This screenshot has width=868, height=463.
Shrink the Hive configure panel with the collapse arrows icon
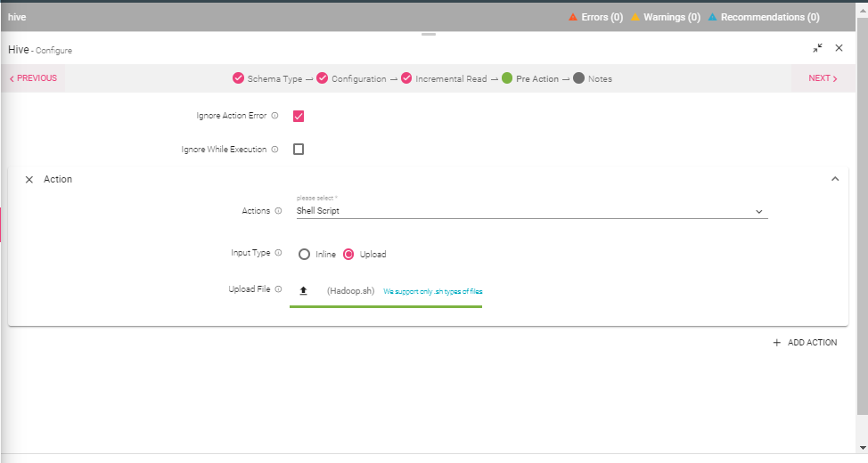click(817, 48)
